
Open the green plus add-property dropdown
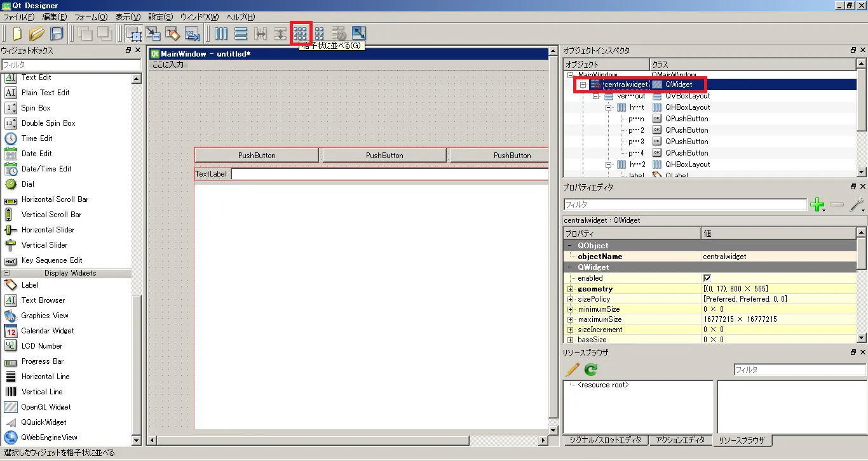click(x=817, y=204)
